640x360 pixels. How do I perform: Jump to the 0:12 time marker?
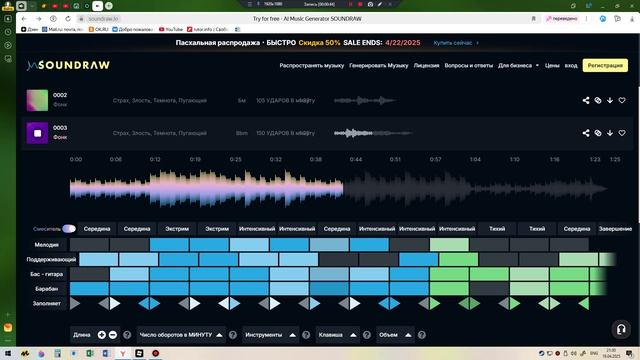pos(155,160)
